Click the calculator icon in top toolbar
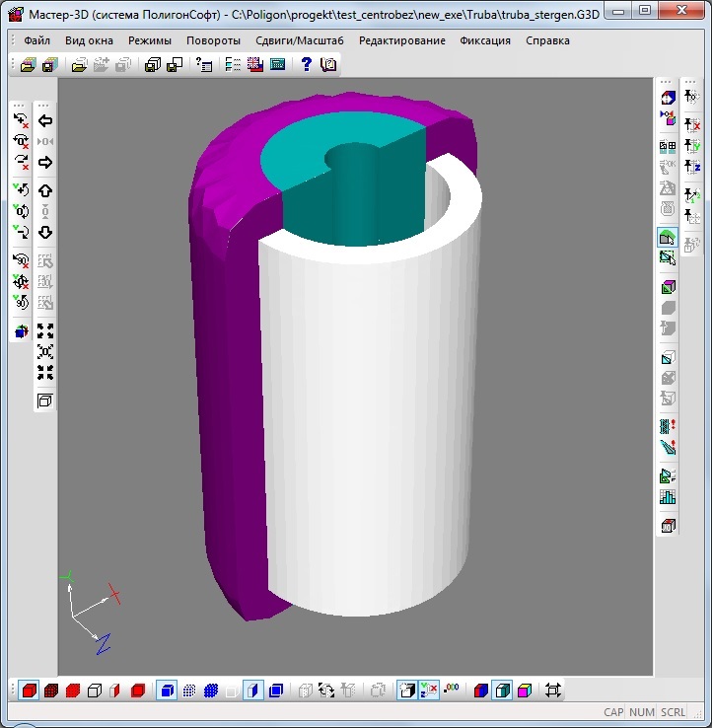The height and width of the screenshot is (728, 713). [278, 65]
